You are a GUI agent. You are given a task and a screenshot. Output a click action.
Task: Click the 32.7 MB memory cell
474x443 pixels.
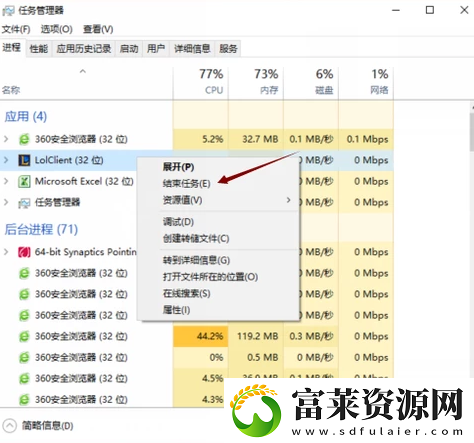[256, 139]
